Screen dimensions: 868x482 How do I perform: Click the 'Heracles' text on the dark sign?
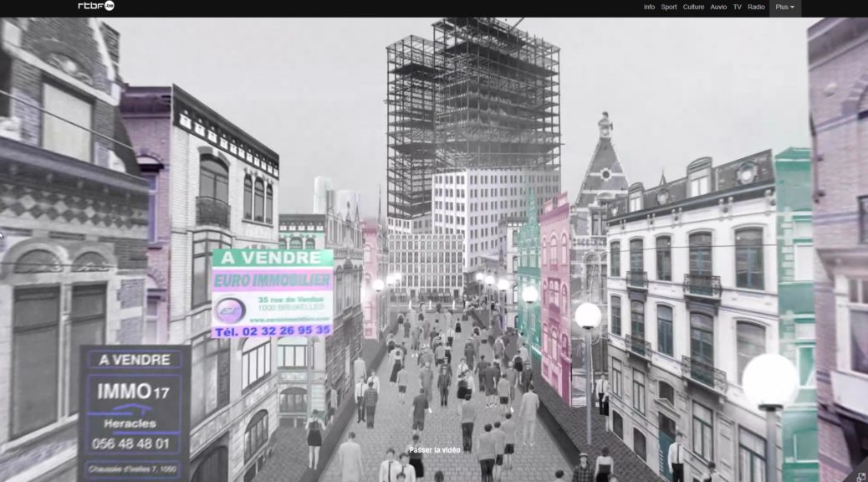(x=130, y=423)
